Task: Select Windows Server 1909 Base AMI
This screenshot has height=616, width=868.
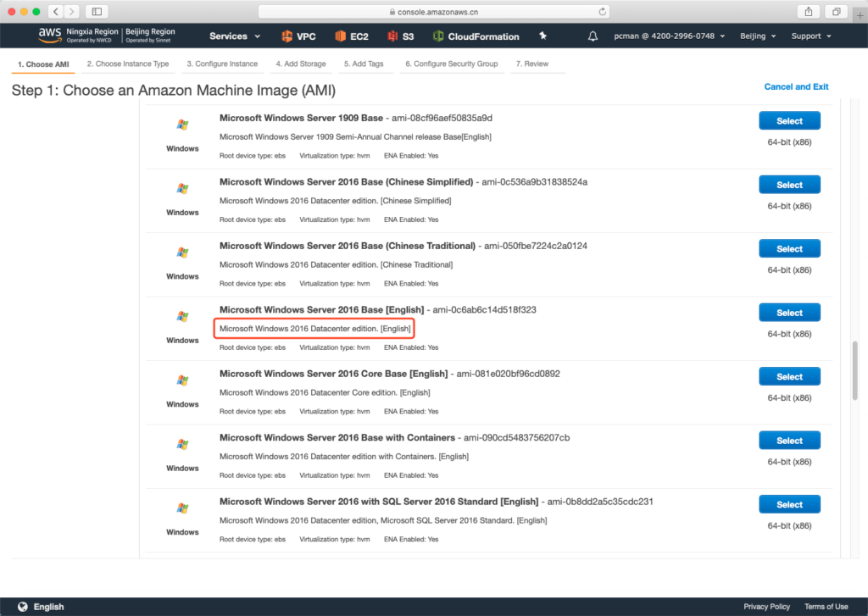Action: point(789,121)
